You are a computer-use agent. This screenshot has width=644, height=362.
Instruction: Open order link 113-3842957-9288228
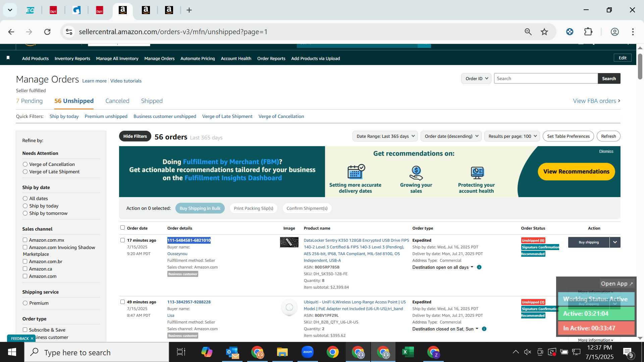[x=189, y=302]
